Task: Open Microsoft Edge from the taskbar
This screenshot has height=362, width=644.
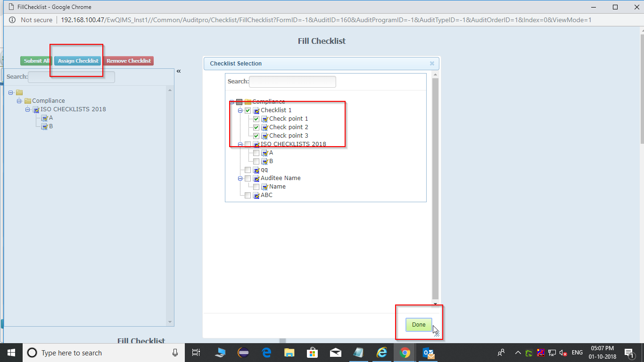Action: click(x=266, y=353)
